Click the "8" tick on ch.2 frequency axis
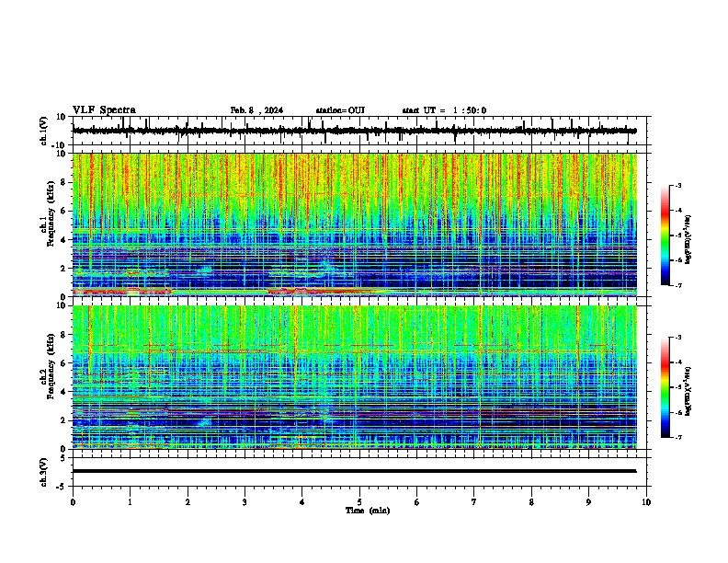 (x=64, y=335)
